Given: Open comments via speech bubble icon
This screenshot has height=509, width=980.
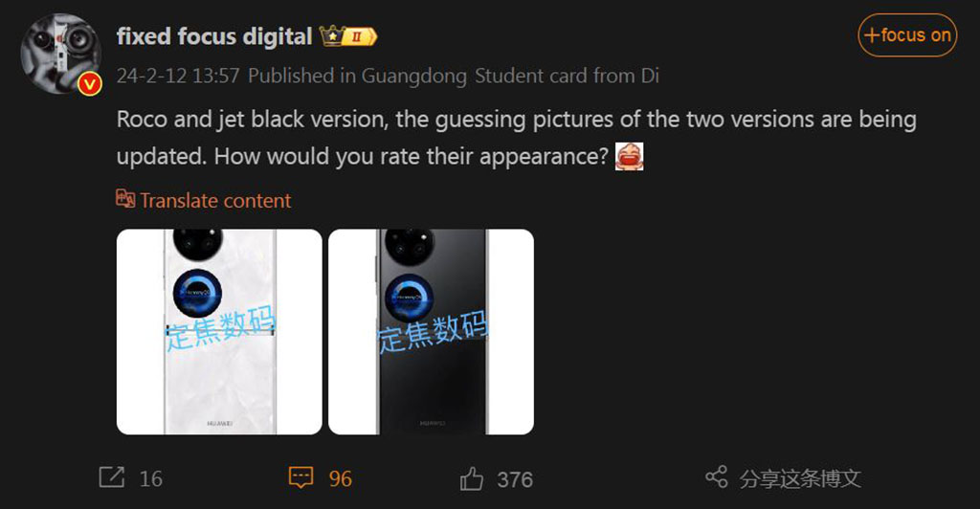Looking at the screenshot, I should click(x=301, y=477).
